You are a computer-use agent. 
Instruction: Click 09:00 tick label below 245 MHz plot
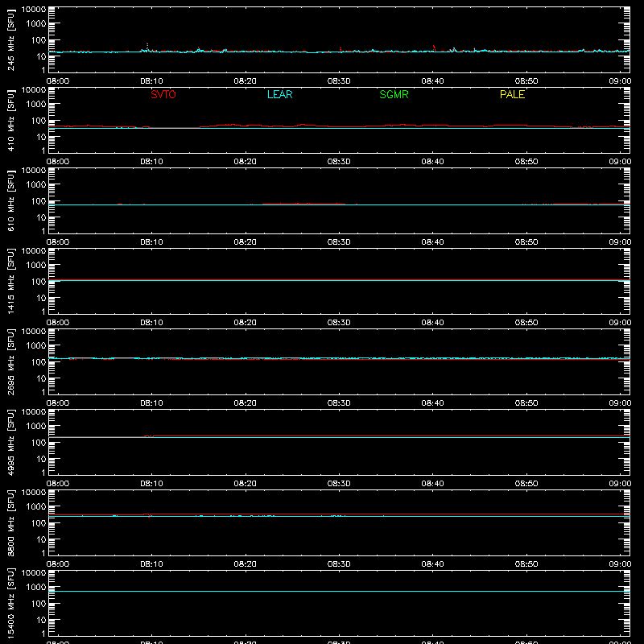[x=620, y=81]
